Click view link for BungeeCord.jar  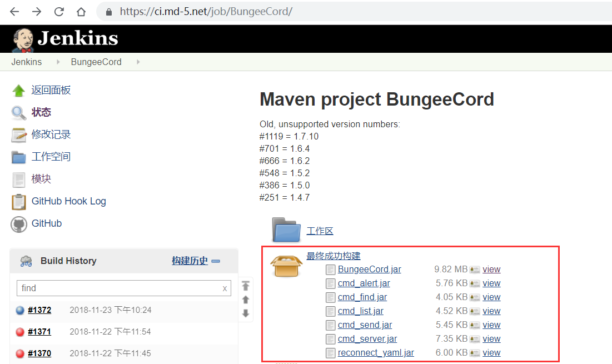[491, 270]
